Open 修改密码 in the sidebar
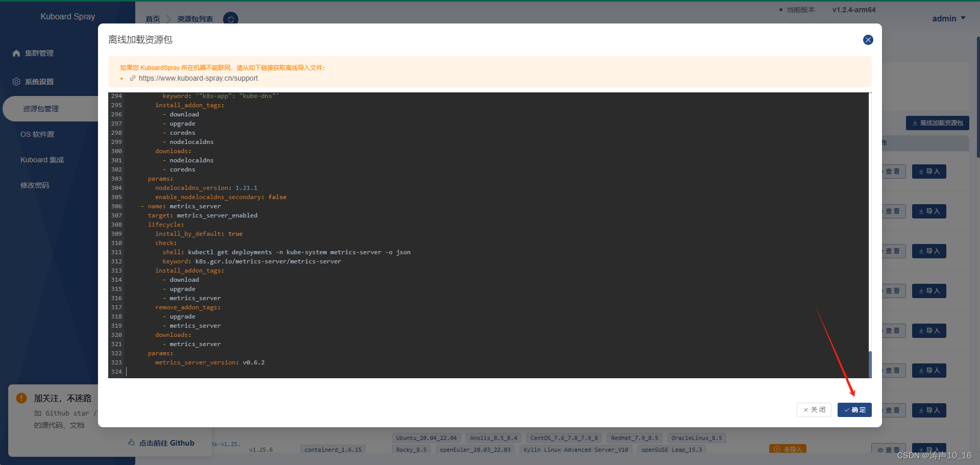The height and width of the screenshot is (465, 980). pos(35,185)
